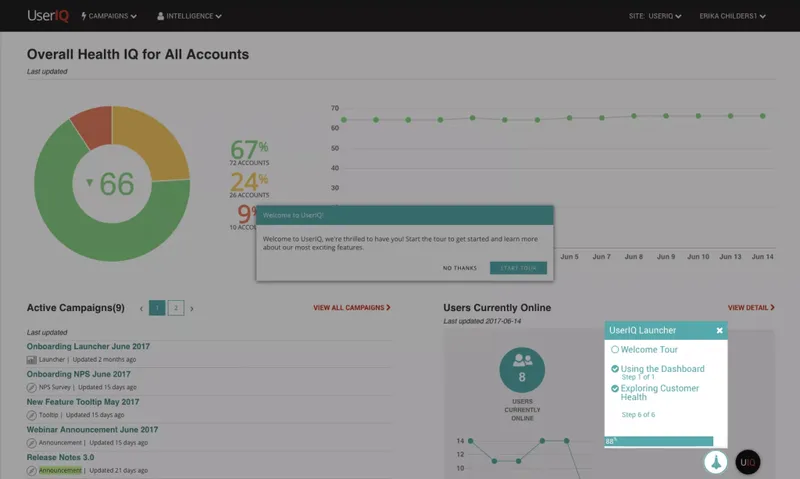Click the Overall Health IQ for All Accounts title

(x=138, y=55)
